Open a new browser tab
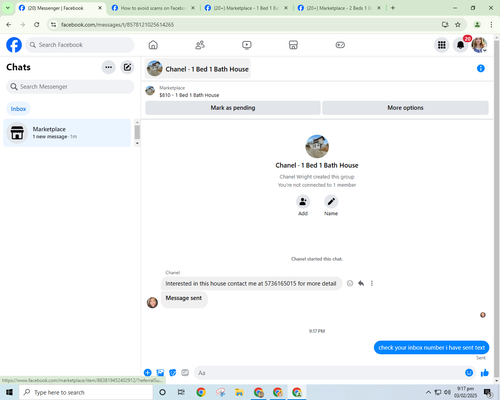The image size is (500, 400). [393, 8]
